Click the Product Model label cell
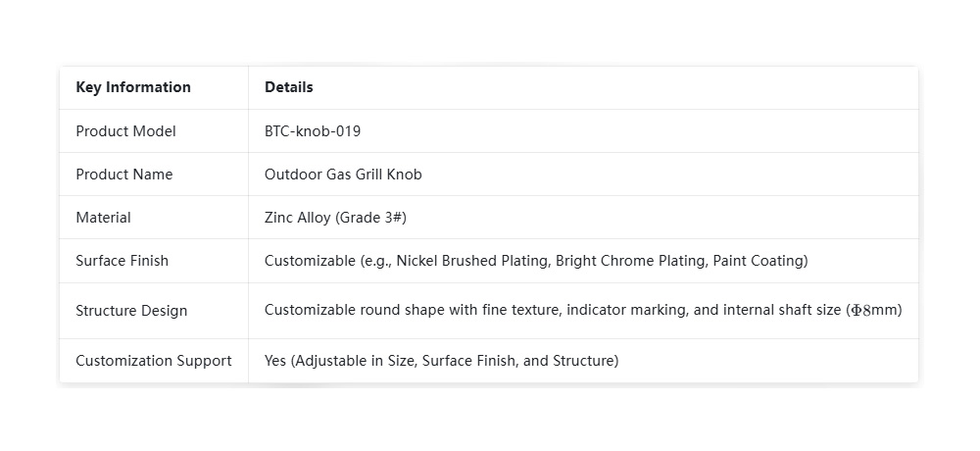980x451 pixels. click(x=125, y=131)
